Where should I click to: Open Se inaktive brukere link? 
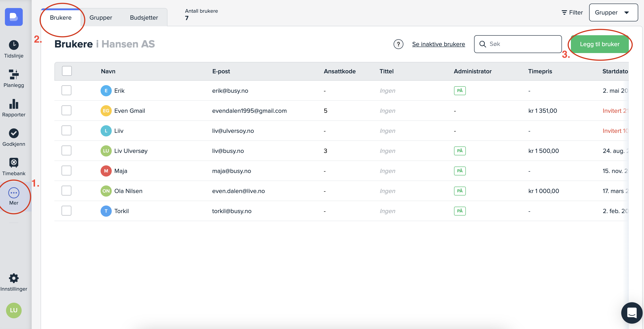438,44
